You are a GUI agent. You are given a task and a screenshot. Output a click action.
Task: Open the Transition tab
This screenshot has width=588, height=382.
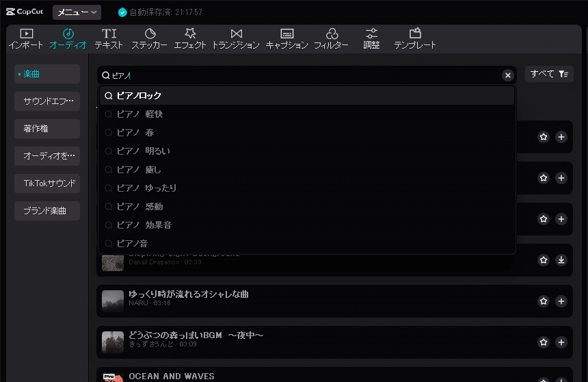(x=236, y=39)
